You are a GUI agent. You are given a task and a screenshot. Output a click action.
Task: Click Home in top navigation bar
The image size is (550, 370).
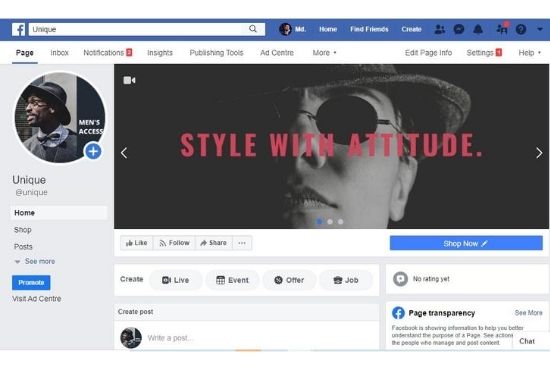(x=328, y=29)
